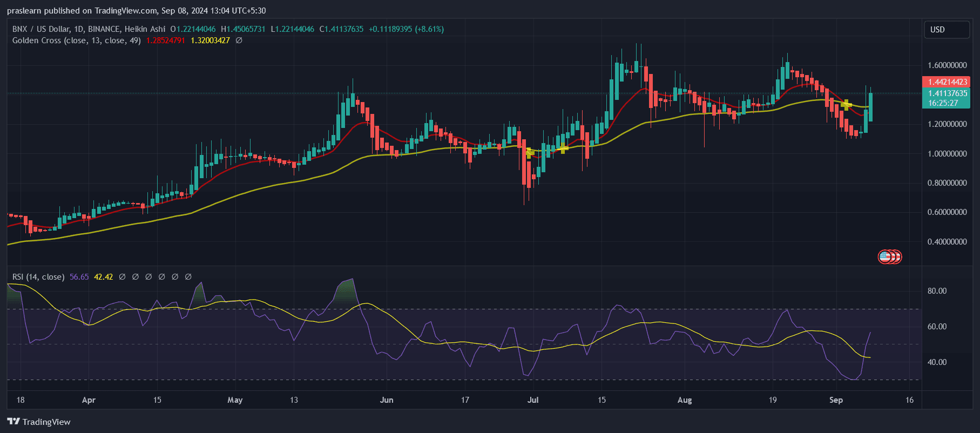Click the praslearn published header text

point(137,11)
